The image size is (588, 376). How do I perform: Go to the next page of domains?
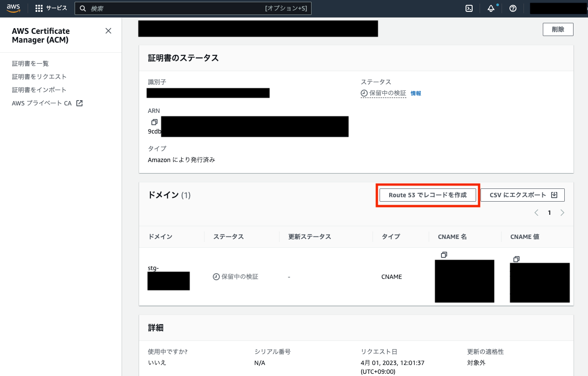click(562, 213)
